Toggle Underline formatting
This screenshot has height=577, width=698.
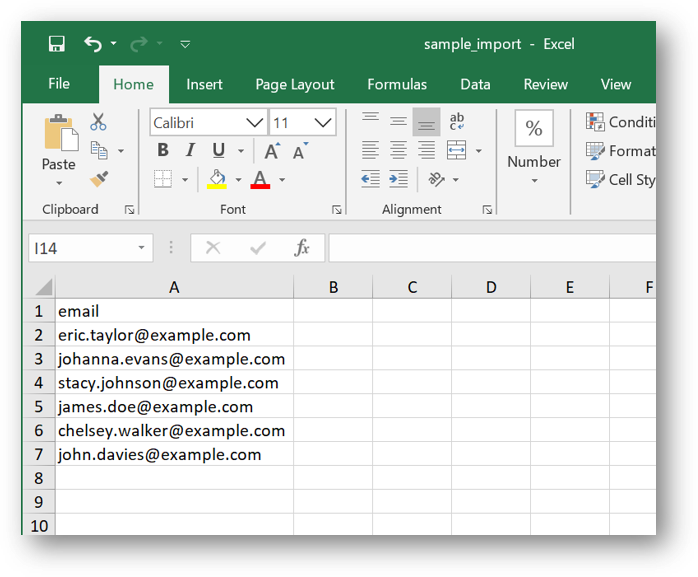[x=219, y=150]
